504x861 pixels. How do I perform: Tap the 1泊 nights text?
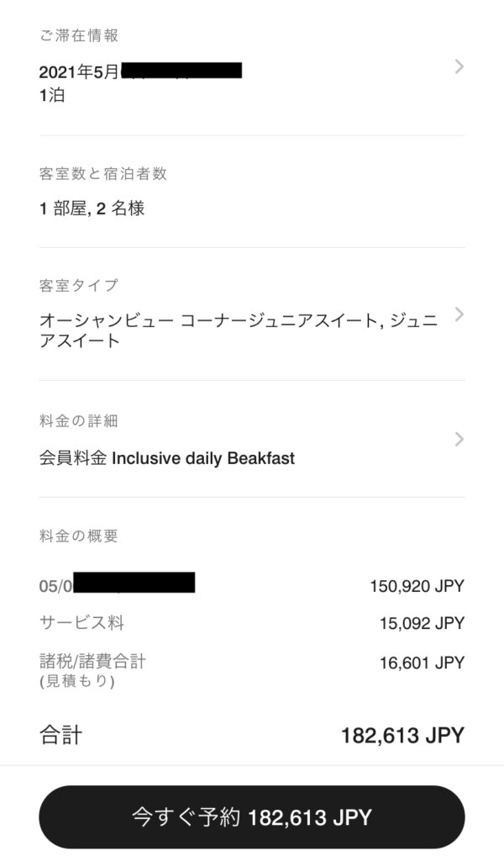tap(52, 95)
